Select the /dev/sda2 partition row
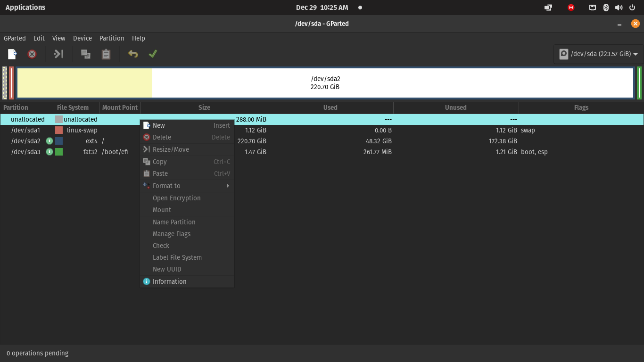This screenshot has width=644, height=362. click(322, 141)
